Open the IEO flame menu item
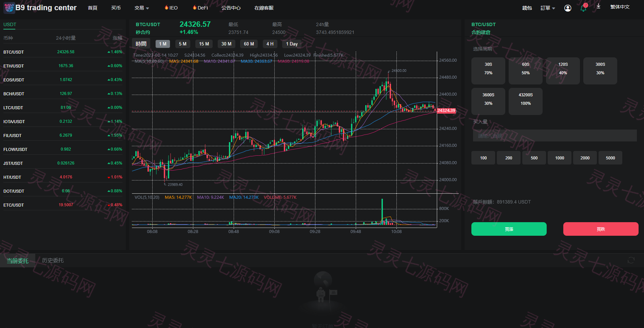The height and width of the screenshot is (328, 644). [x=171, y=8]
